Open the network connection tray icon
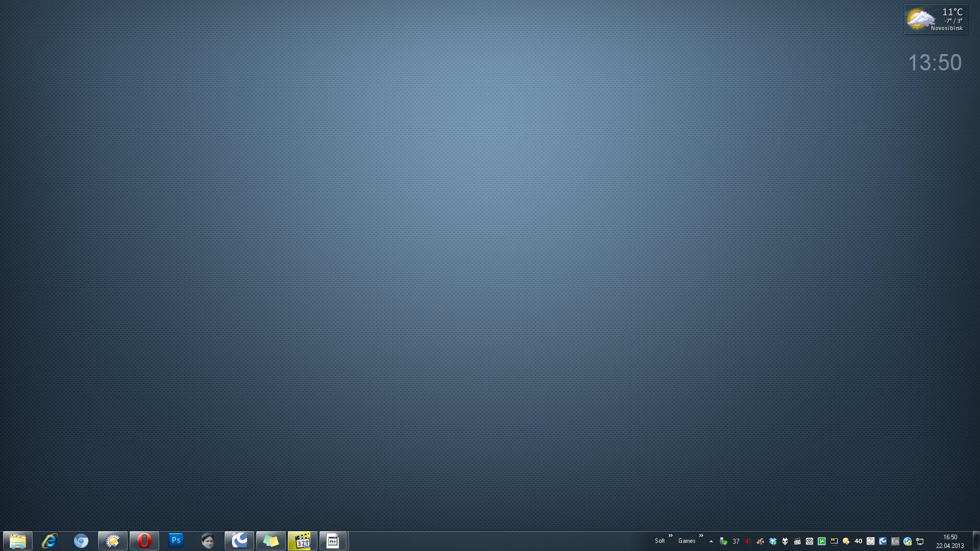Screen dimensions: 980x551 920,541
